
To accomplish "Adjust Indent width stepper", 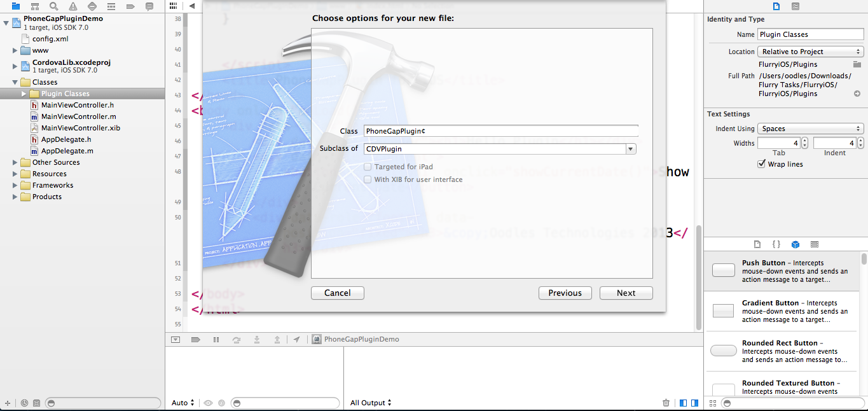I will [x=860, y=143].
